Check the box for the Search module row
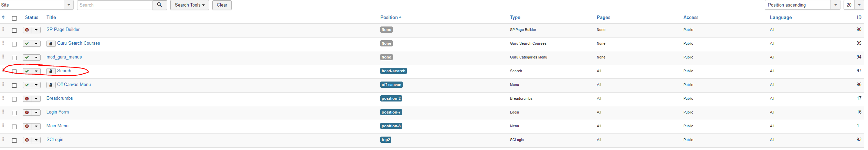Image resolution: width=868 pixels, height=150 pixels. click(x=14, y=72)
